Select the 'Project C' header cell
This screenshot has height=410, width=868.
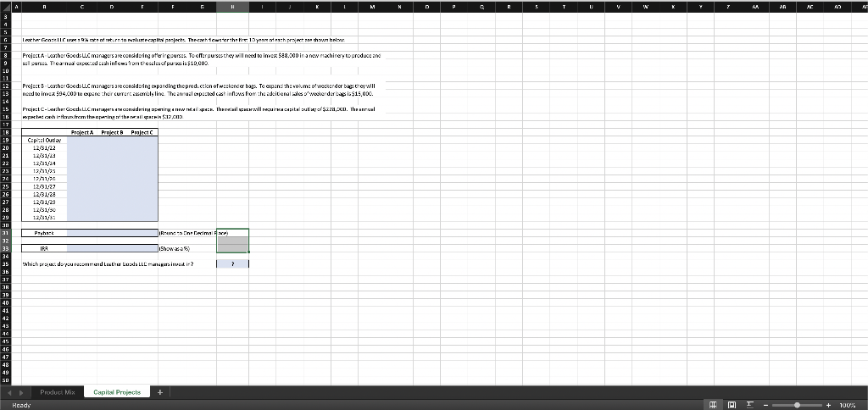(142, 132)
